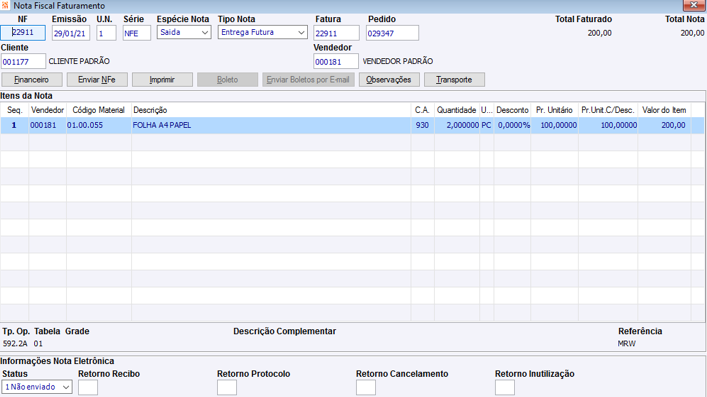Click the Fatura field 22911

(x=336, y=33)
